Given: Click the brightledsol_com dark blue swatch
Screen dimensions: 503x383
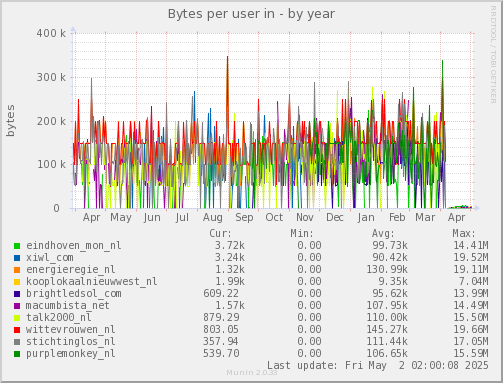Looking at the screenshot, I should pyautogui.click(x=17, y=294).
